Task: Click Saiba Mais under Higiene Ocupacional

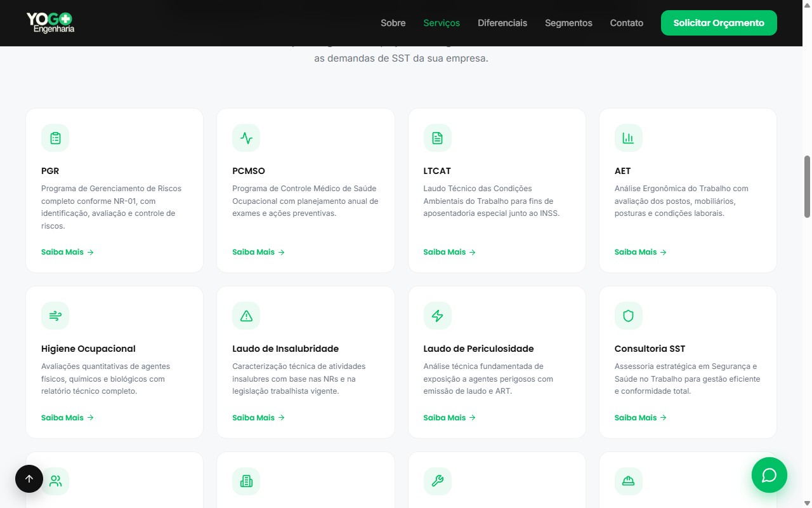Action: tap(67, 418)
